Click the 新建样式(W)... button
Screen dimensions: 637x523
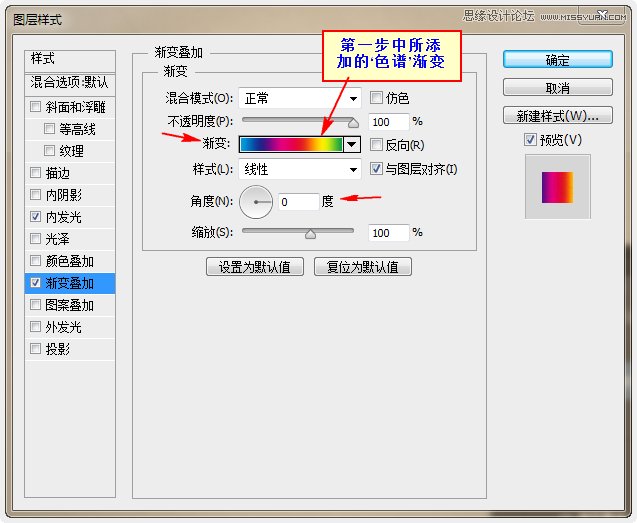[558, 115]
